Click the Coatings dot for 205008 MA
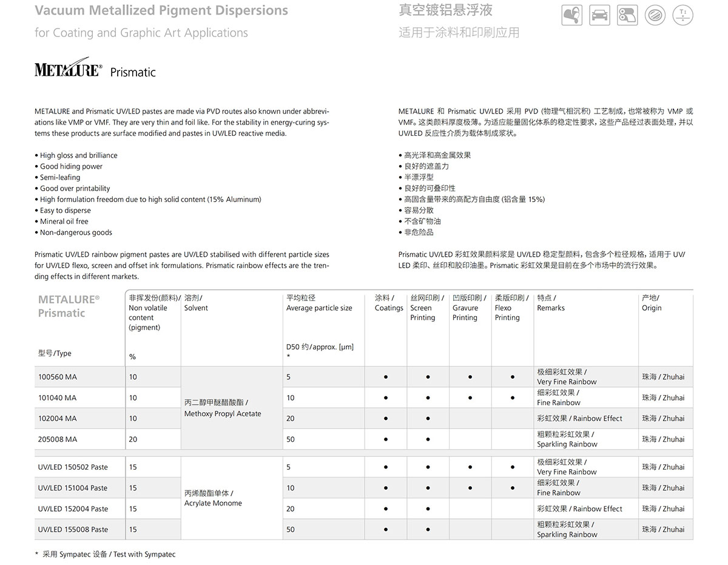The width and height of the screenshot is (728, 565). pyautogui.click(x=386, y=439)
